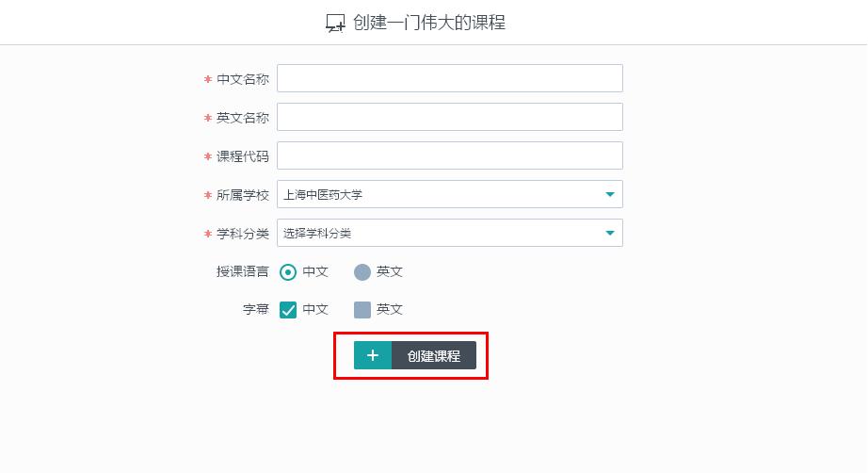
Task: Uncheck the 中文 subtitle checkbox
Action: tap(288, 310)
